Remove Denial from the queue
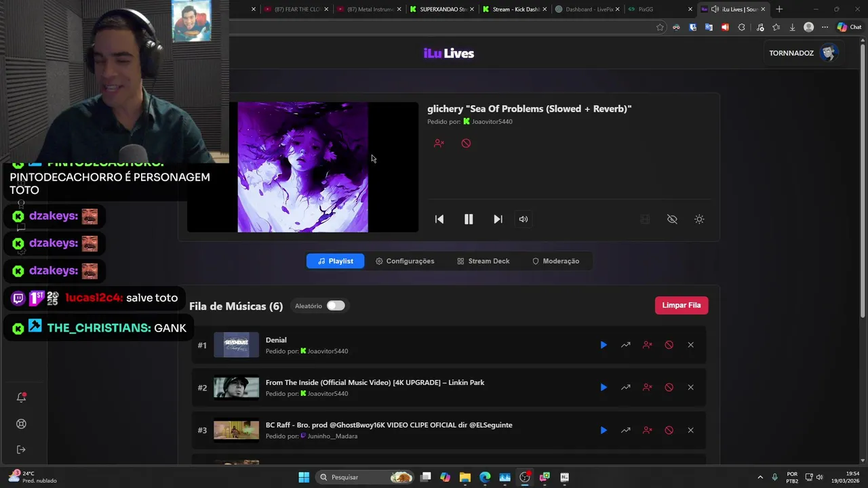This screenshot has width=868, height=488. 690,345
